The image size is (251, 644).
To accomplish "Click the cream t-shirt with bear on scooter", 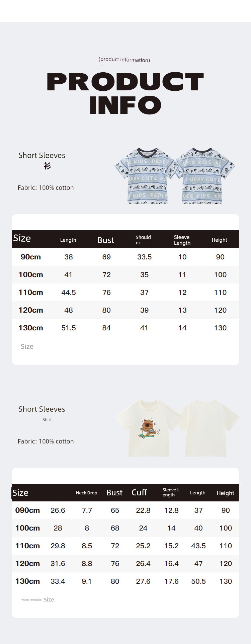I will [148, 428].
